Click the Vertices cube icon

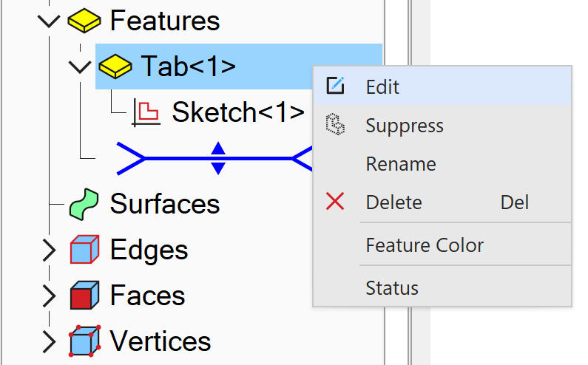[84, 341]
